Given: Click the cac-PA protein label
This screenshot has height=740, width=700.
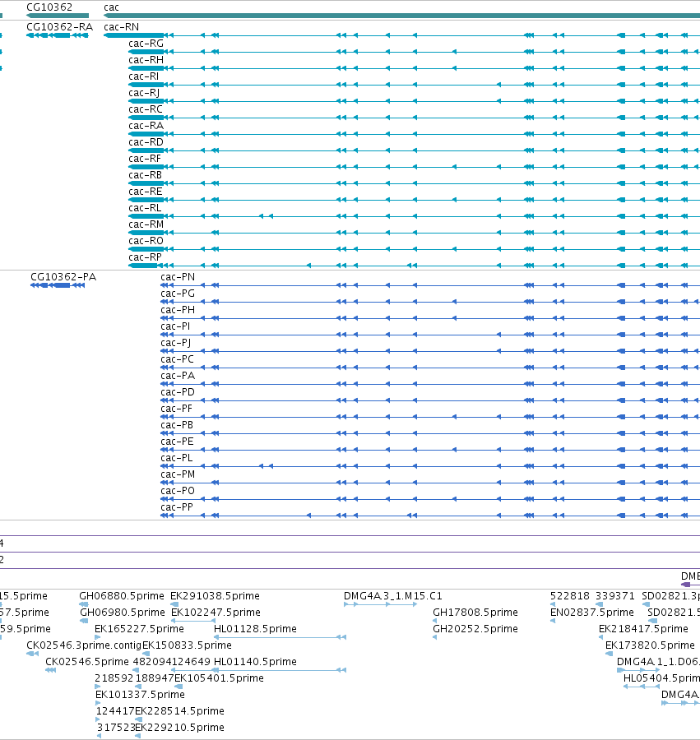Looking at the screenshot, I should 178,376.
